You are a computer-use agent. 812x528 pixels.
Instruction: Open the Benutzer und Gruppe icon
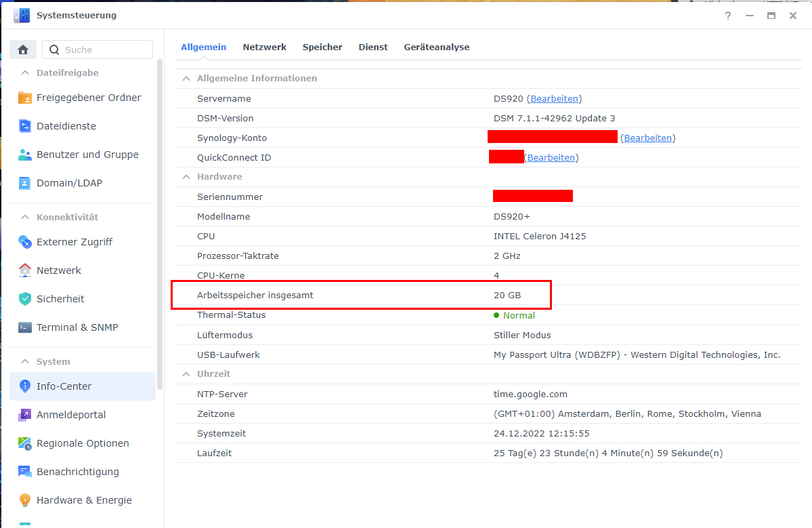coord(24,155)
